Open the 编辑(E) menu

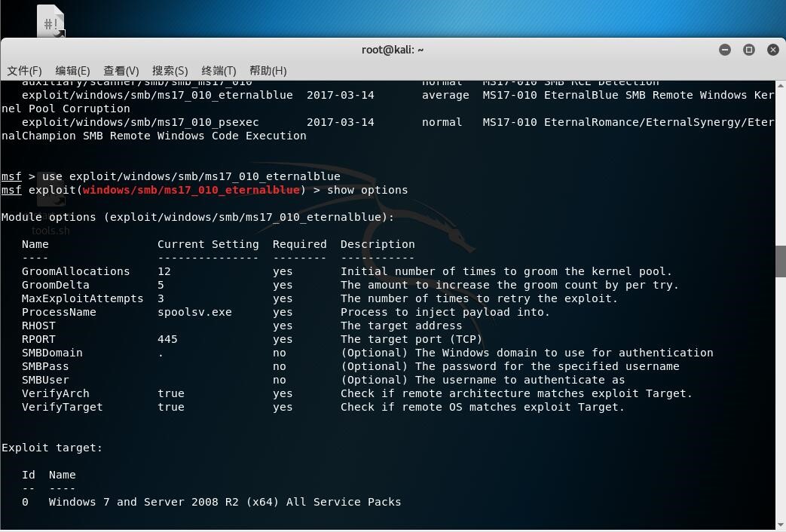[72, 71]
